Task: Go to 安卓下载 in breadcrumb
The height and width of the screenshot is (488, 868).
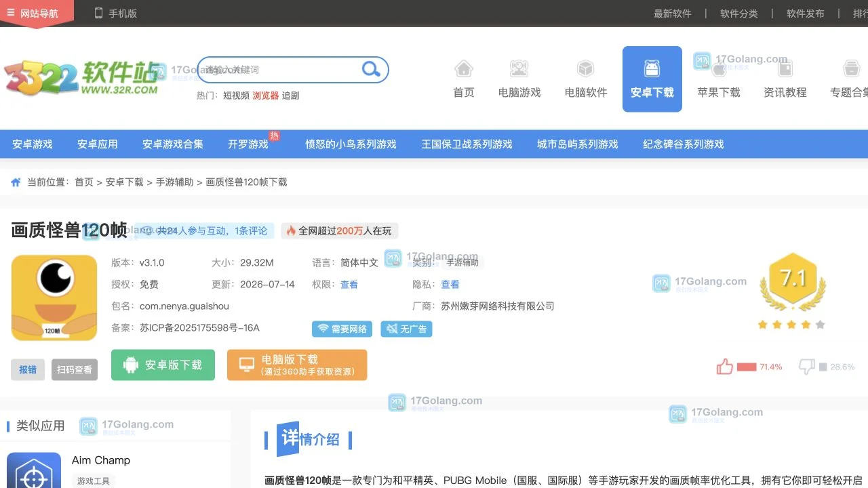Action: [x=125, y=182]
